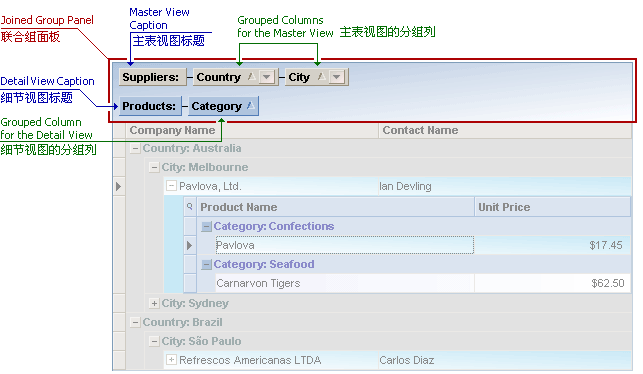Screen dimensions: 643x374
Task: Select the Pavlova product name cell
Action: coord(344,245)
